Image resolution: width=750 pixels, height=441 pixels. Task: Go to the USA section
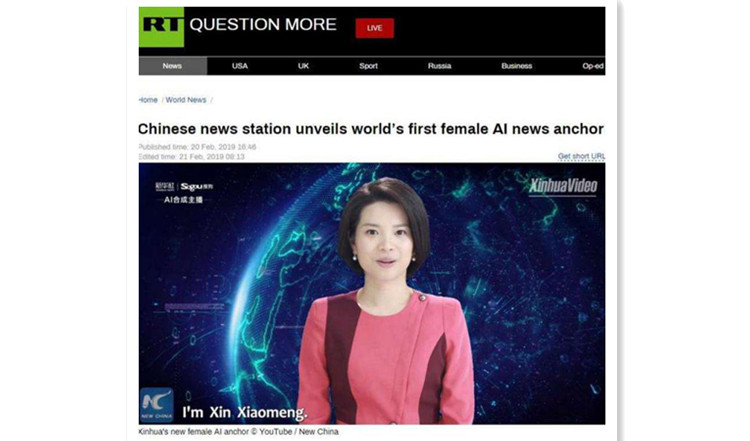pos(240,66)
